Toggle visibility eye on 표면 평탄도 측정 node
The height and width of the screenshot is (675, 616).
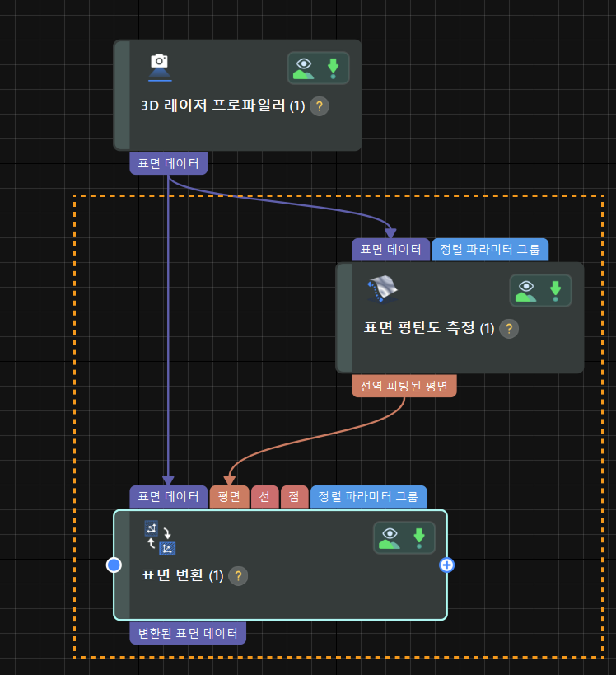[525, 292]
